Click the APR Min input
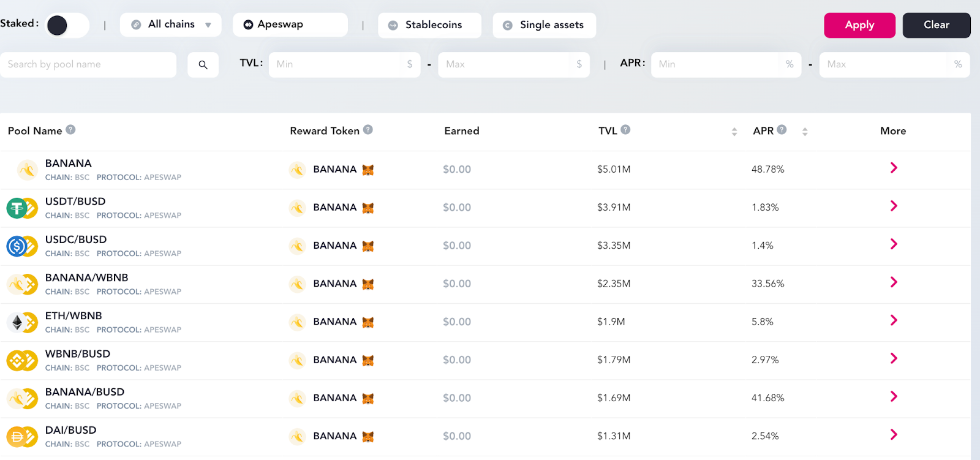Viewport: 980px width, 460px height. tap(726, 64)
